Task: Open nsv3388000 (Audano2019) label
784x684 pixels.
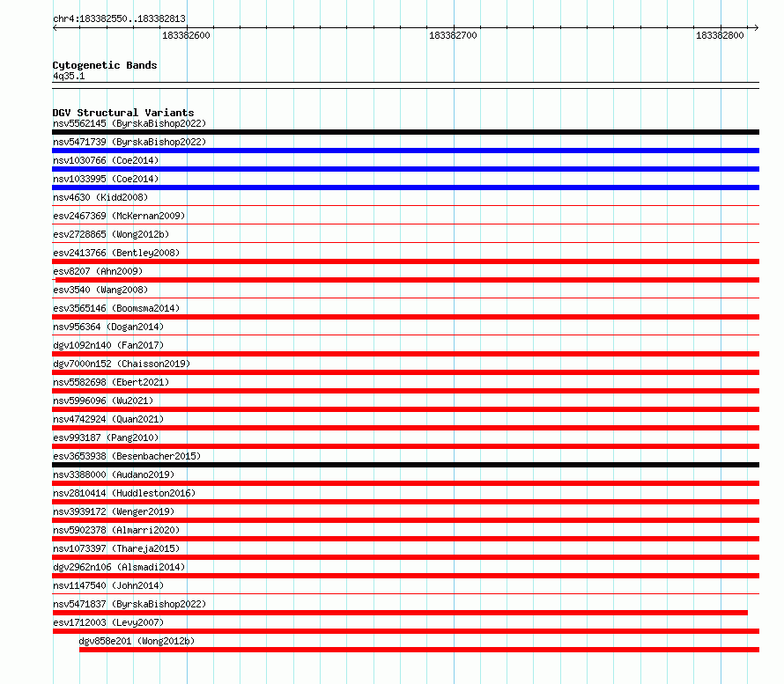Action: point(114,474)
